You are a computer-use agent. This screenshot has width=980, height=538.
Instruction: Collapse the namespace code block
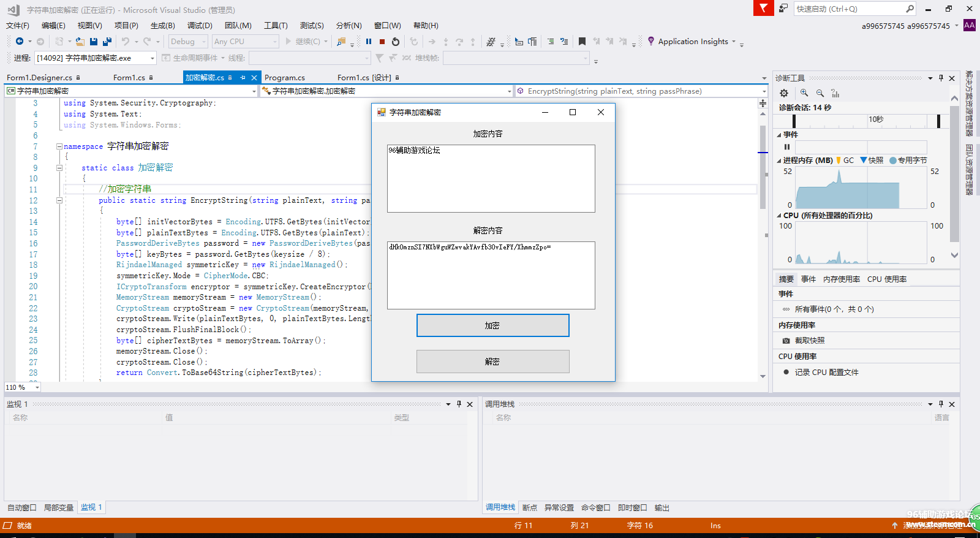click(x=59, y=146)
